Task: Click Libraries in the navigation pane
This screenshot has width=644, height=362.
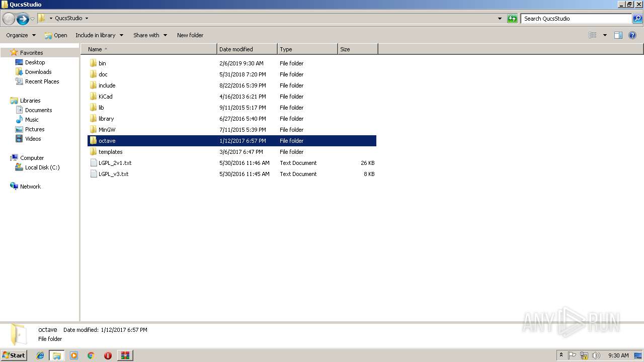Action: (x=30, y=101)
